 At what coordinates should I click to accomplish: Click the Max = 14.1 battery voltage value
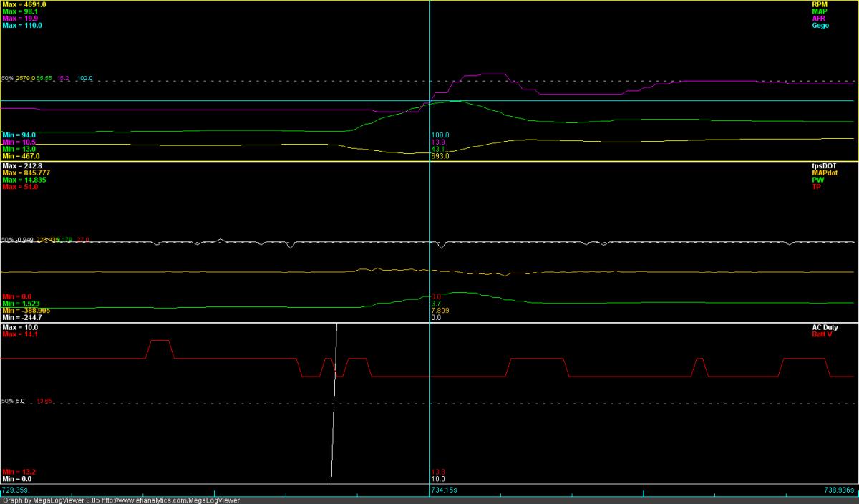point(20,334)
